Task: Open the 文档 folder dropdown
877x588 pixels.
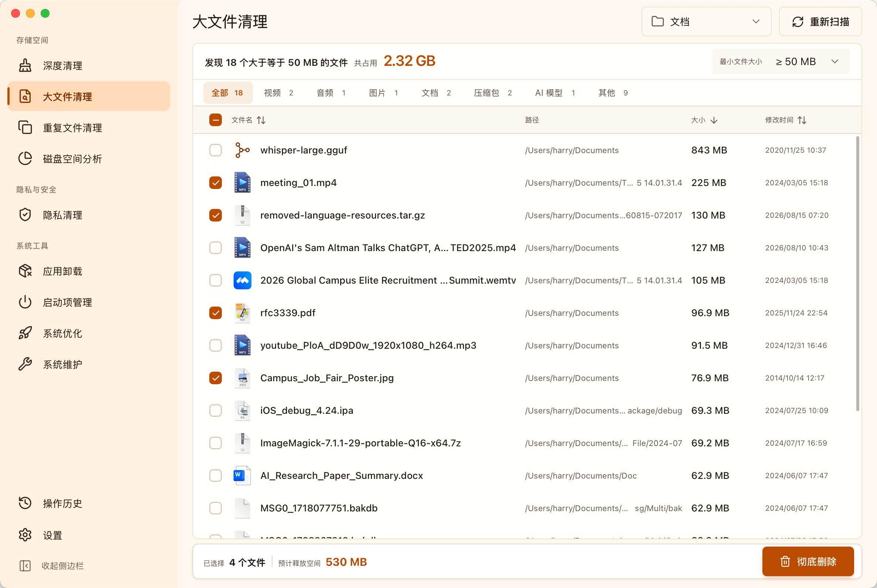Action: [x=706, y=21]
